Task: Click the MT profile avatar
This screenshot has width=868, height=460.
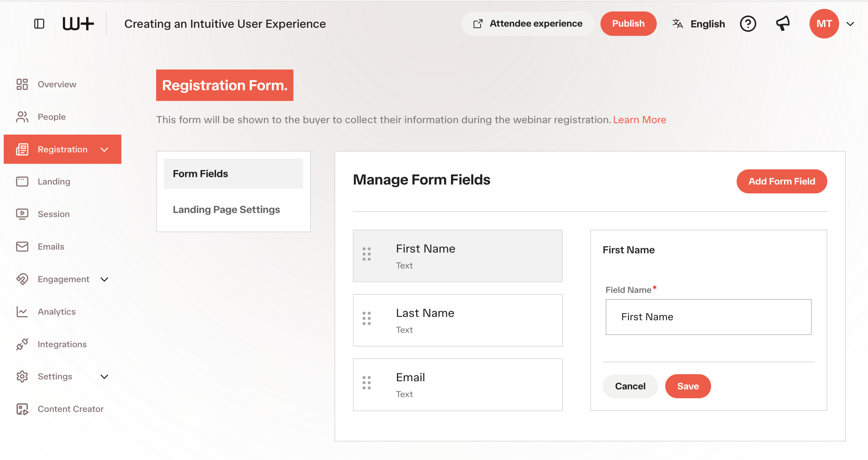Action: click(824, 24)
